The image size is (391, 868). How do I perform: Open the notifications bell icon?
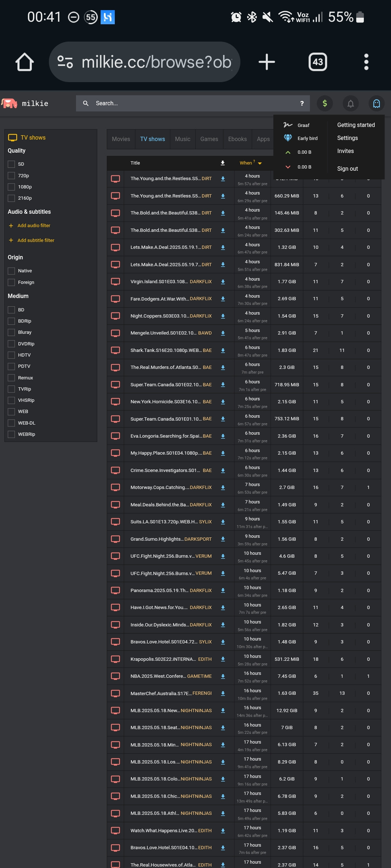click(350, 103)
